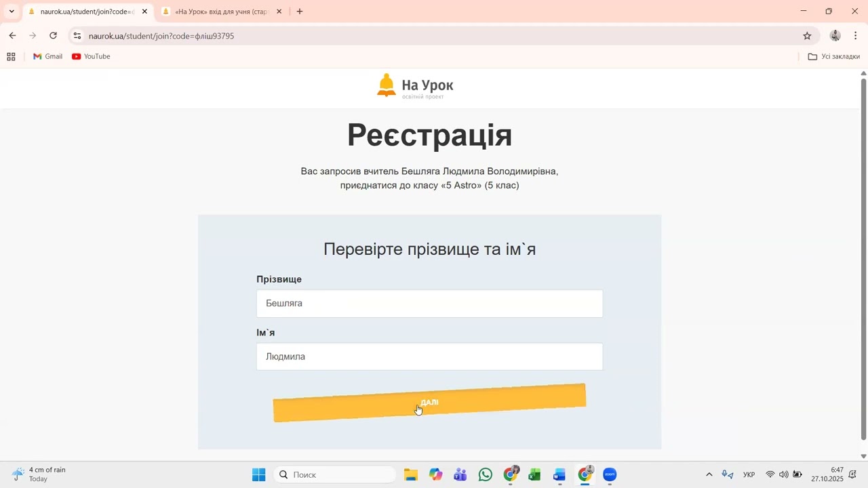Open the active Chrome window icon on taskbar

coord(585,475)
